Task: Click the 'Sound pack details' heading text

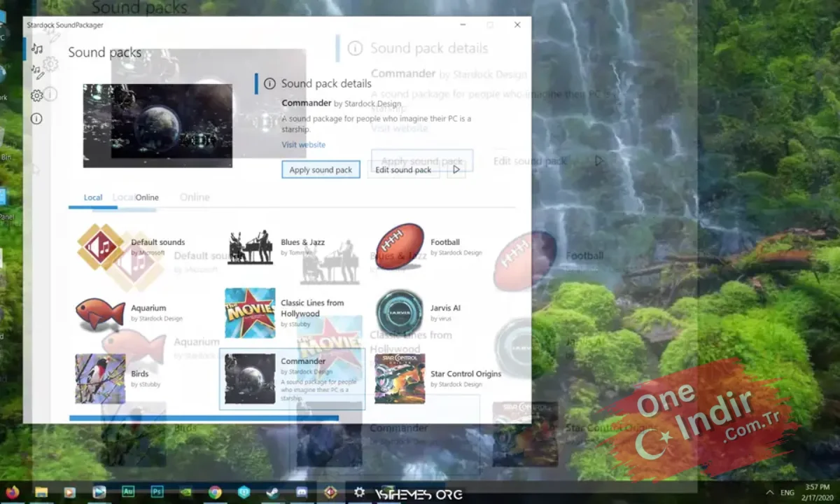Action: click(x=326, y=83)
